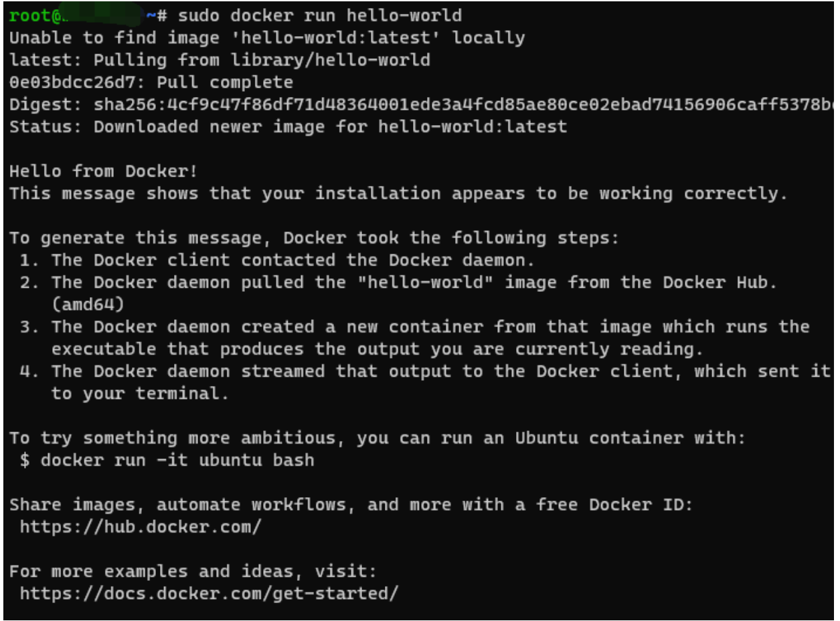Open the hub.docker.com link
Viewport: 840px width, 621px height.
pyautogui.click(x=141, y=527)
